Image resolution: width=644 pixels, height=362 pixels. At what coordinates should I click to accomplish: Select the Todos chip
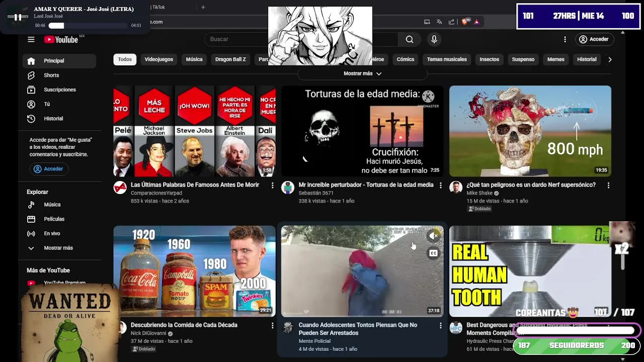click(x=125, y=59)
